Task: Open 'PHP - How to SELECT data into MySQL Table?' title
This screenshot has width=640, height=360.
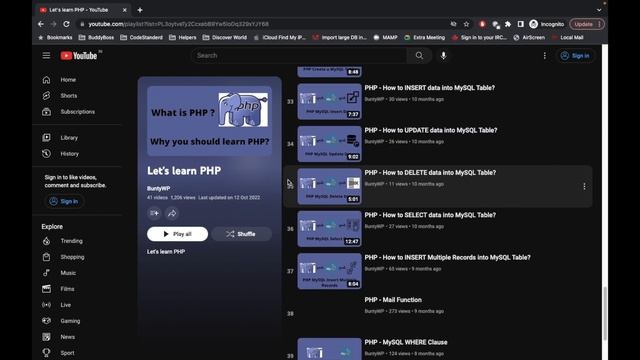Action: (430, 215)
